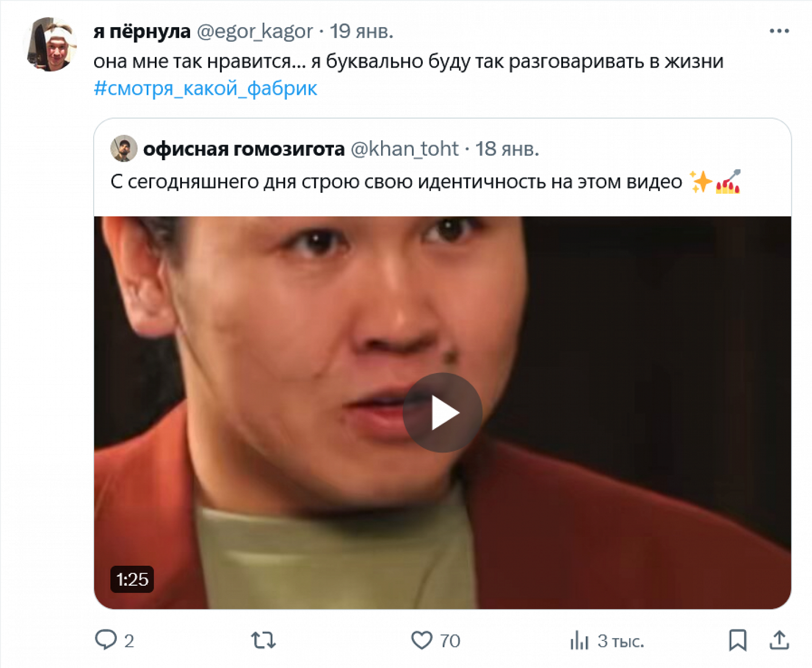
Task: Click the display name я пёрнула
Action: (142, 31)
